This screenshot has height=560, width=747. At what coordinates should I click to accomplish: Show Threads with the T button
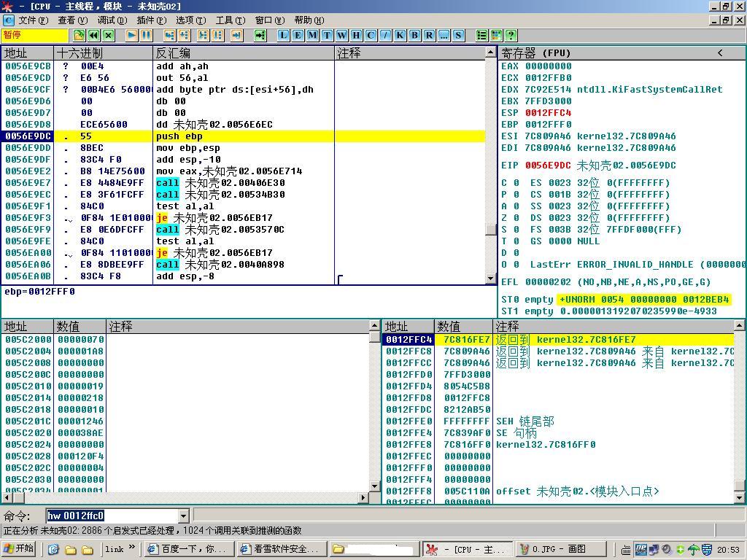tap(327, 35)
